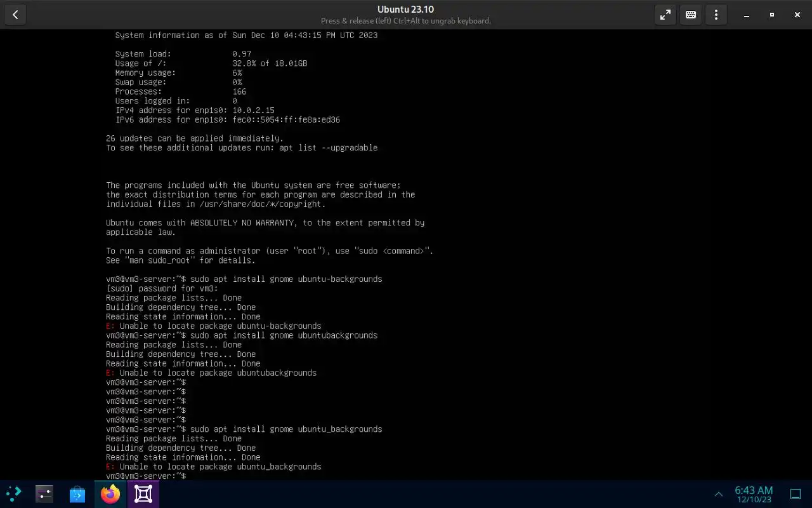
Task: Click the window title "Ubuntu 23.10"
Action: (x=405, y=9)
